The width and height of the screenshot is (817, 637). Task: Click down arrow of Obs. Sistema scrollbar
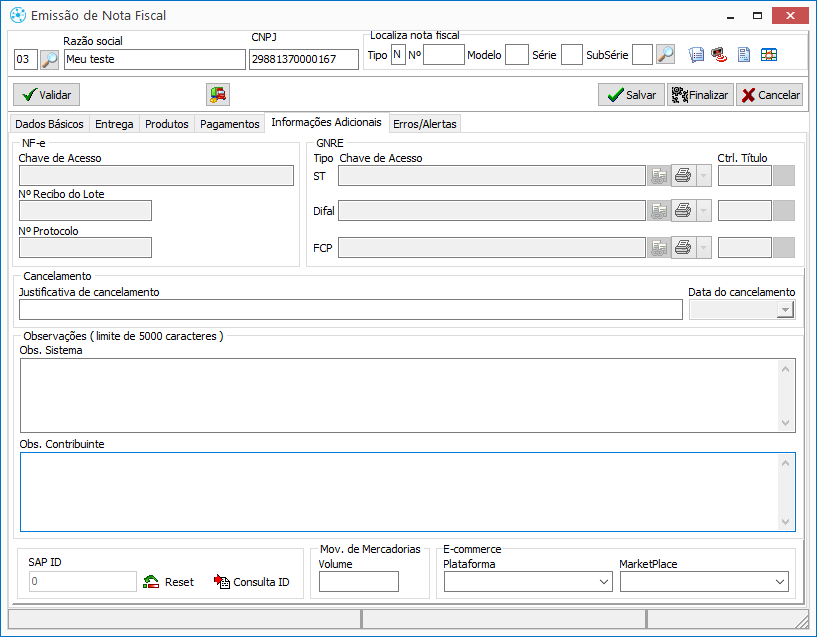coord(786,422)
